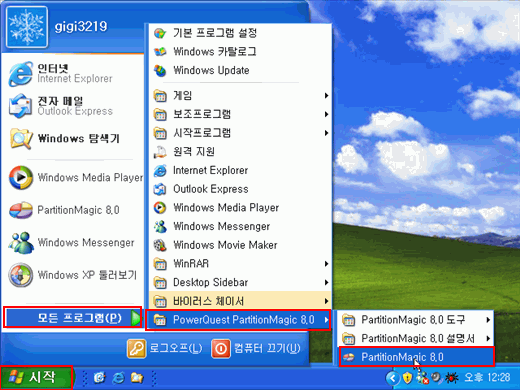Click 모든 프로그램(P) button

73,318
